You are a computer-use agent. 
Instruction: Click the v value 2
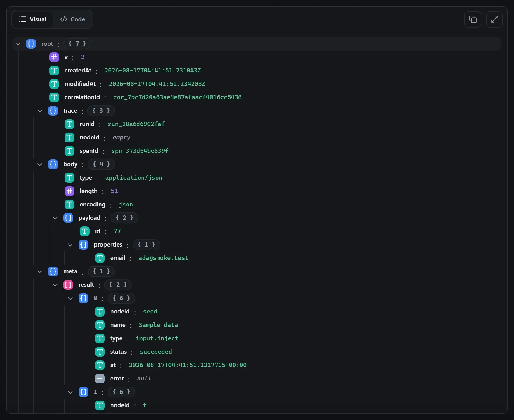[x=83, y=57]
